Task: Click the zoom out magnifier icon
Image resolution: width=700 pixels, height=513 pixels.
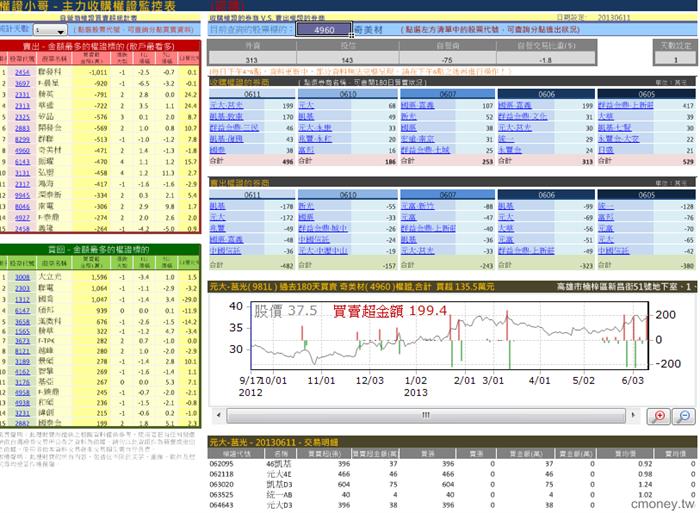Action: [x=683, y=416]
